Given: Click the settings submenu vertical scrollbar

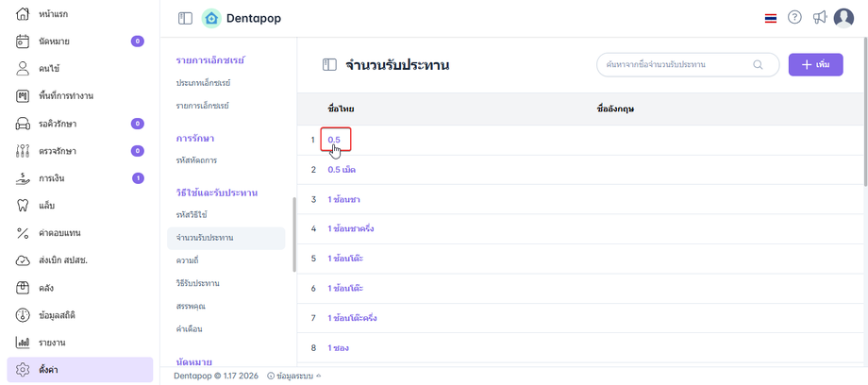Looking at the screenshot, I should click(293, 234).
